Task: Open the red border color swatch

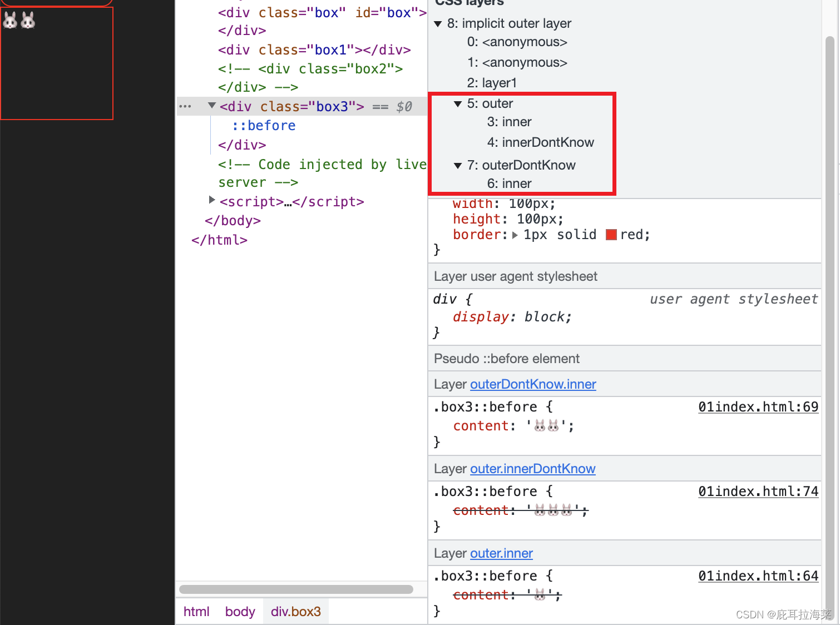Action: coord(611,235)
